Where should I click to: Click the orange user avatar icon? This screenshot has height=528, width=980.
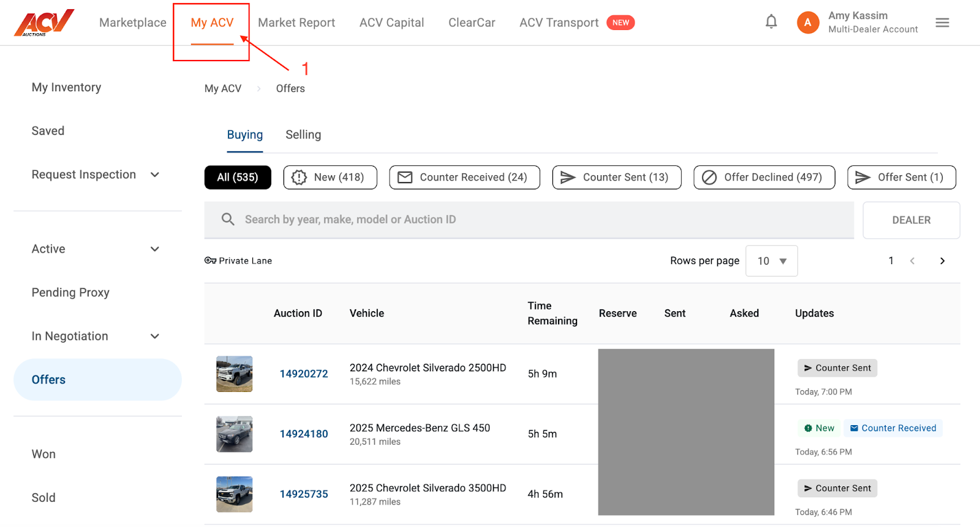[808, 23]
